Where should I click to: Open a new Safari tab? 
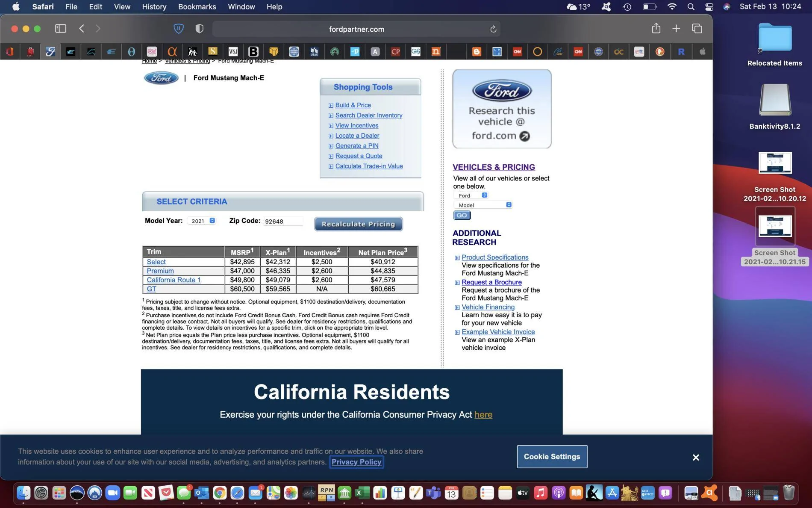point(676,29)
